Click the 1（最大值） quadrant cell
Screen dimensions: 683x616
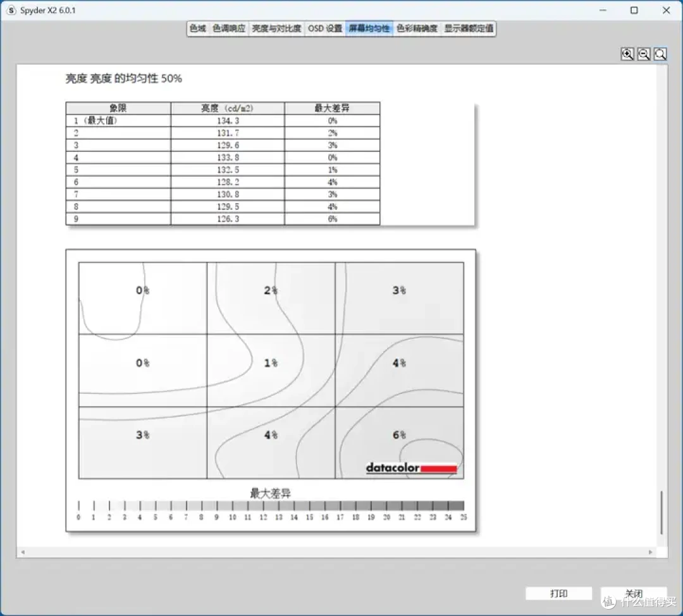point(118,121)
